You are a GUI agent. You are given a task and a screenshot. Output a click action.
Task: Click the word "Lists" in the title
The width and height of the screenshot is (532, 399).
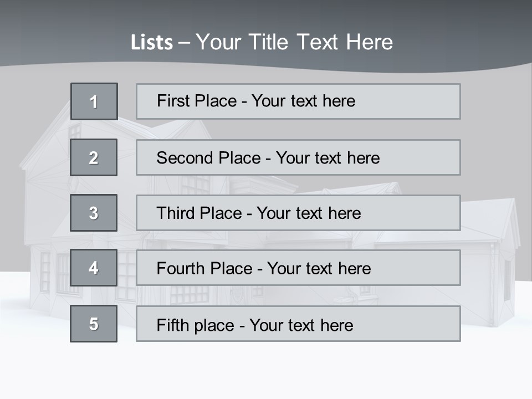point(151,43)
